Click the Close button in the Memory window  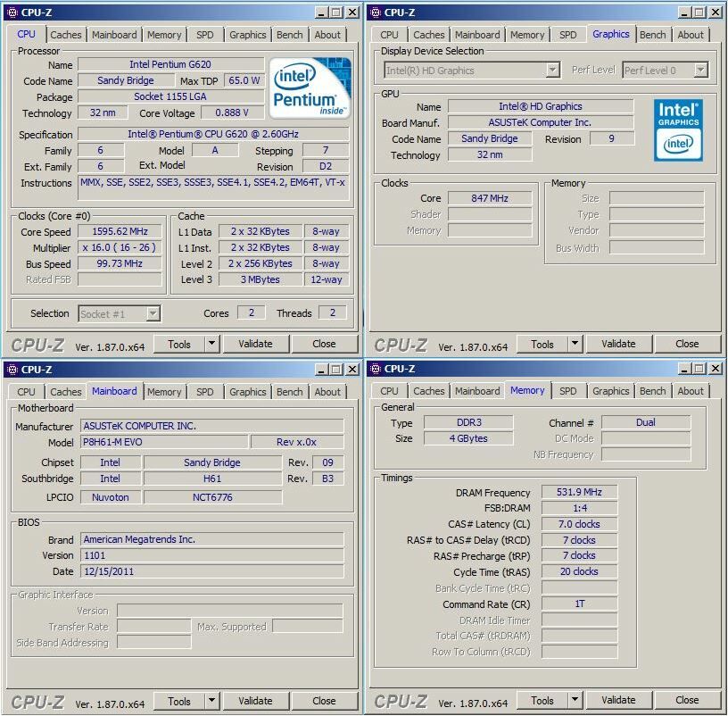[x=687, y=700]
